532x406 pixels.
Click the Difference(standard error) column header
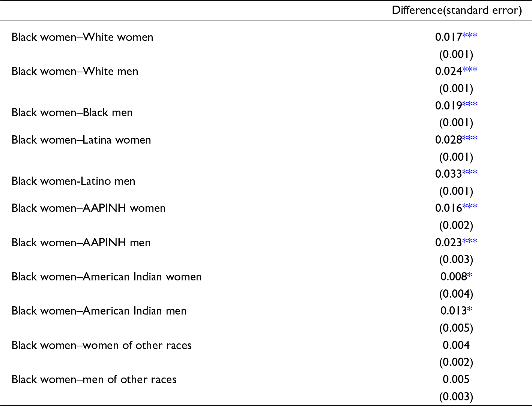457,10
